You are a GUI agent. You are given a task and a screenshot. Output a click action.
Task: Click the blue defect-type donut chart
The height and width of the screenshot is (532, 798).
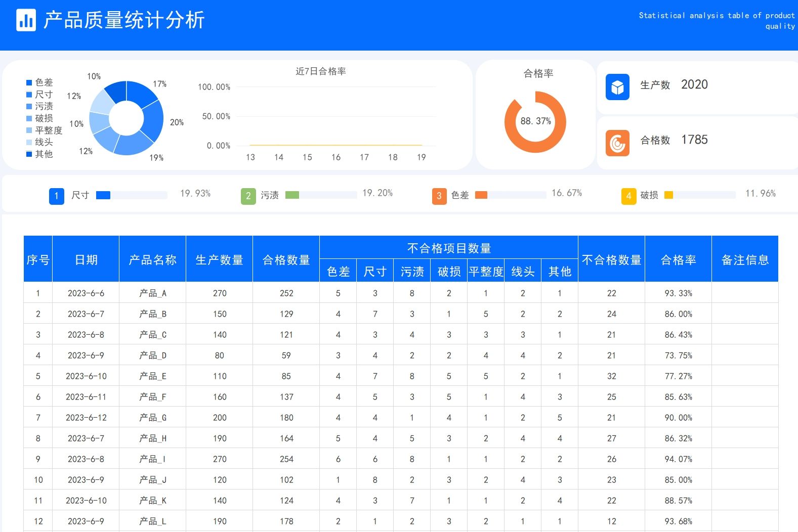(x=127, y=118)
